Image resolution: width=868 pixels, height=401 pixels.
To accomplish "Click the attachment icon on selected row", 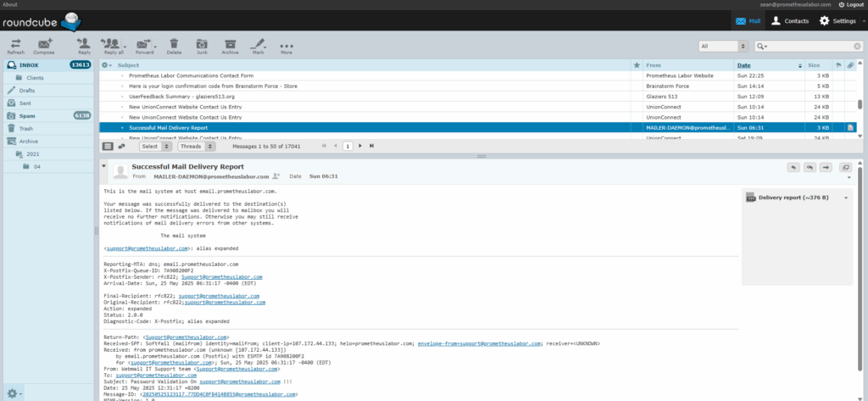I will [850, 128].
